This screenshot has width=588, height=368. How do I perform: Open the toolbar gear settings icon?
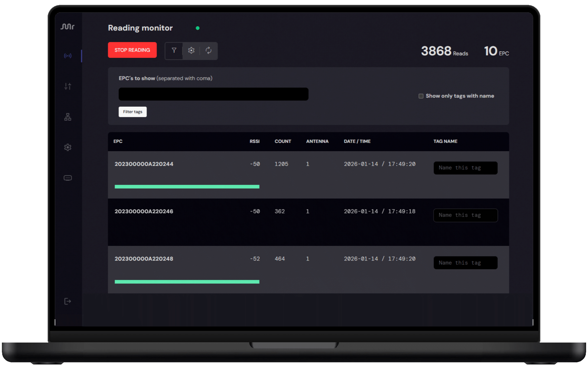coord(191,50)
